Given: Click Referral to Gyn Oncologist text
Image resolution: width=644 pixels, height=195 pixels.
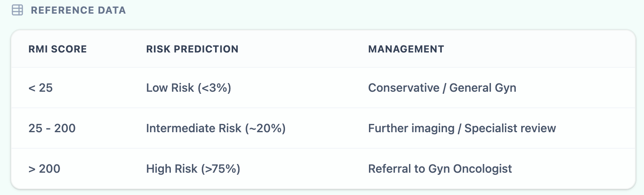Looking at the screenshot, I should pyautogui.click(x=440, y=169).
